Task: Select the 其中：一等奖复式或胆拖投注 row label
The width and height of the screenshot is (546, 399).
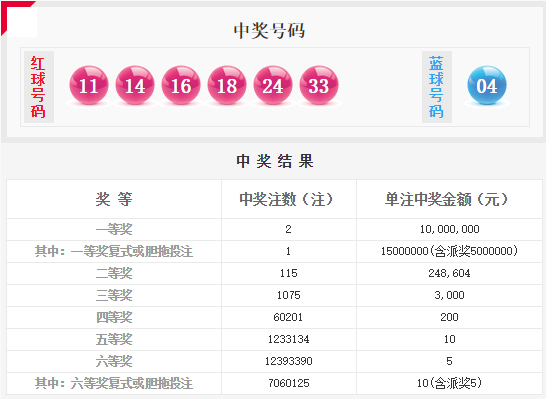Action: (114, 251)
